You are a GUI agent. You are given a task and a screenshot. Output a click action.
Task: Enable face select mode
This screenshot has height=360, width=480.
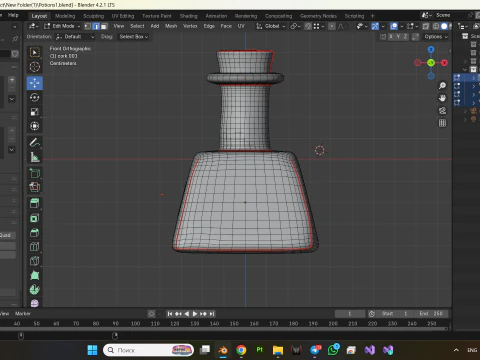[x=104, y=26]
